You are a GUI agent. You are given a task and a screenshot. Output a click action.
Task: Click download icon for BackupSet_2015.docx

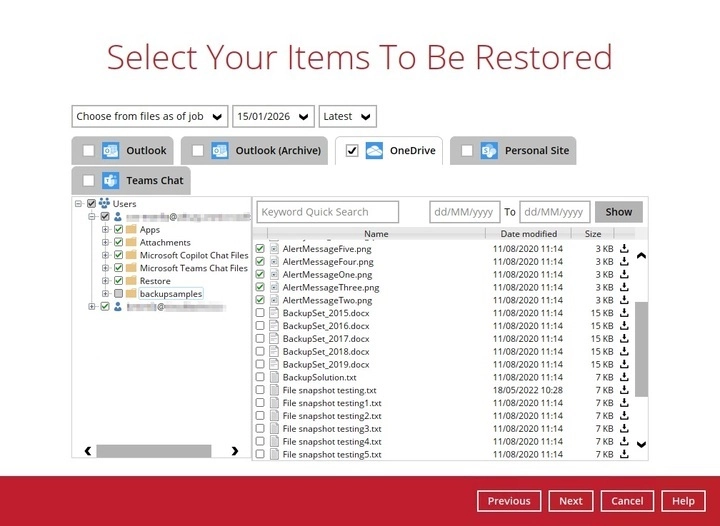point(624,313)
